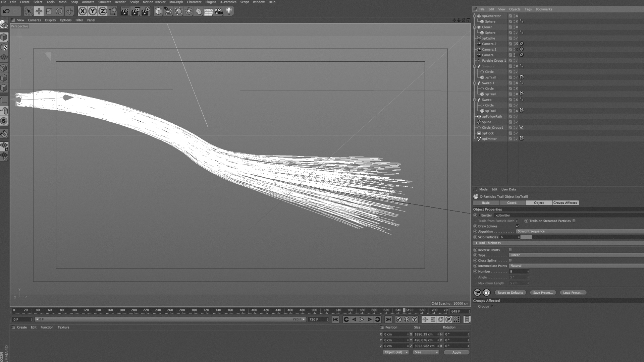Enable Close Spline checkbox

[510, 260]
